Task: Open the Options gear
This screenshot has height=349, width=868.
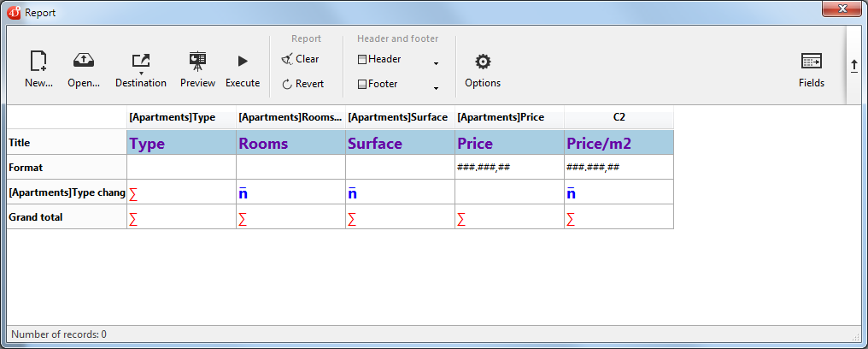Action: (483, 62)
